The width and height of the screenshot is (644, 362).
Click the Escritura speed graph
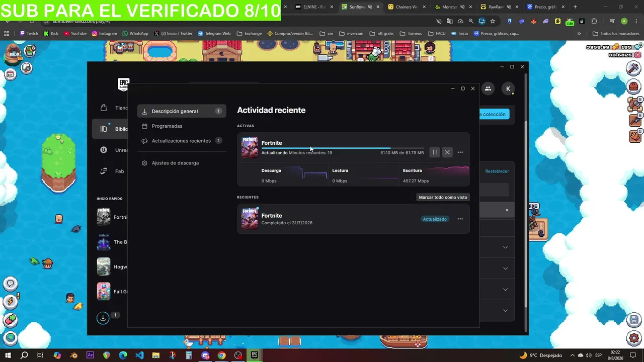435,175
